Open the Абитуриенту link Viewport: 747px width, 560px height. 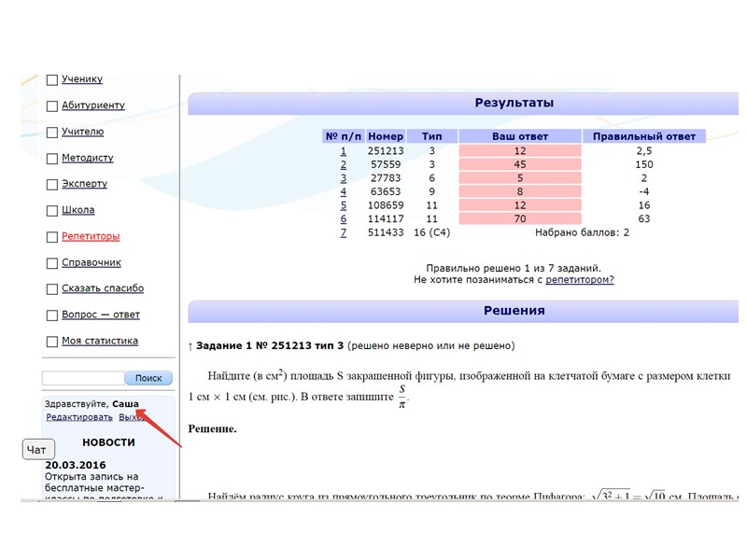[92, 105]
